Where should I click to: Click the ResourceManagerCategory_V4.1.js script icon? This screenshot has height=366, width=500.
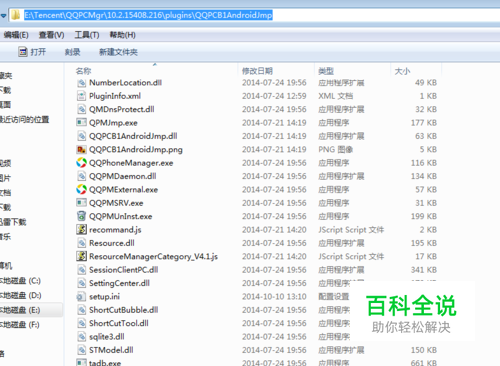81,256
